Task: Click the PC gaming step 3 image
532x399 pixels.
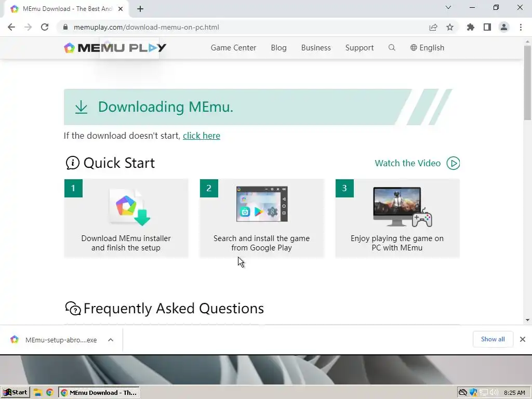Action: (x=403, y=207)
